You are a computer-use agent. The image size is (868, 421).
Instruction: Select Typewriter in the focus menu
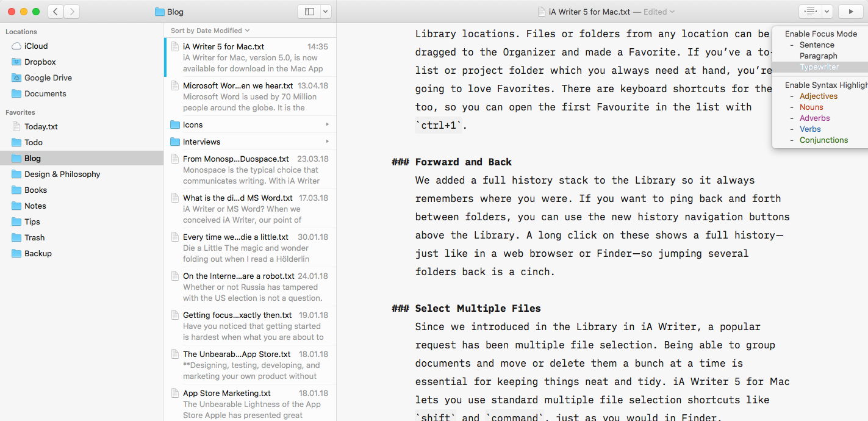819,67
